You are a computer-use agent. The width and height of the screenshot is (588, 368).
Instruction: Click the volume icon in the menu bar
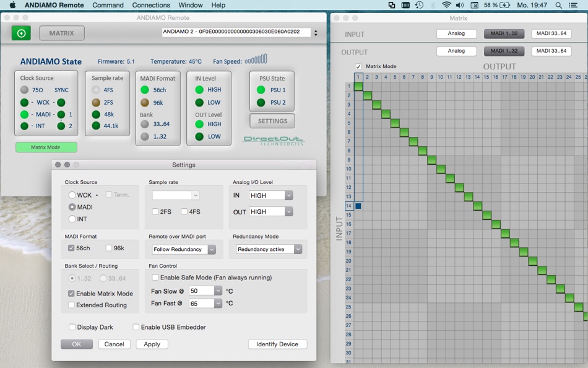[x=460, y=5]
